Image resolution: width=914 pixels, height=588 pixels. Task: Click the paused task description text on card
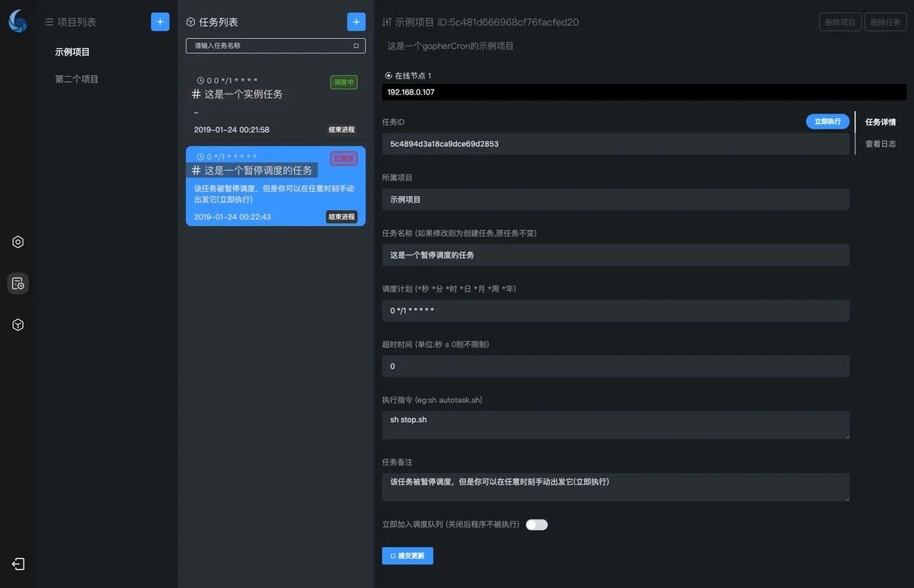[x=274, y=193]
